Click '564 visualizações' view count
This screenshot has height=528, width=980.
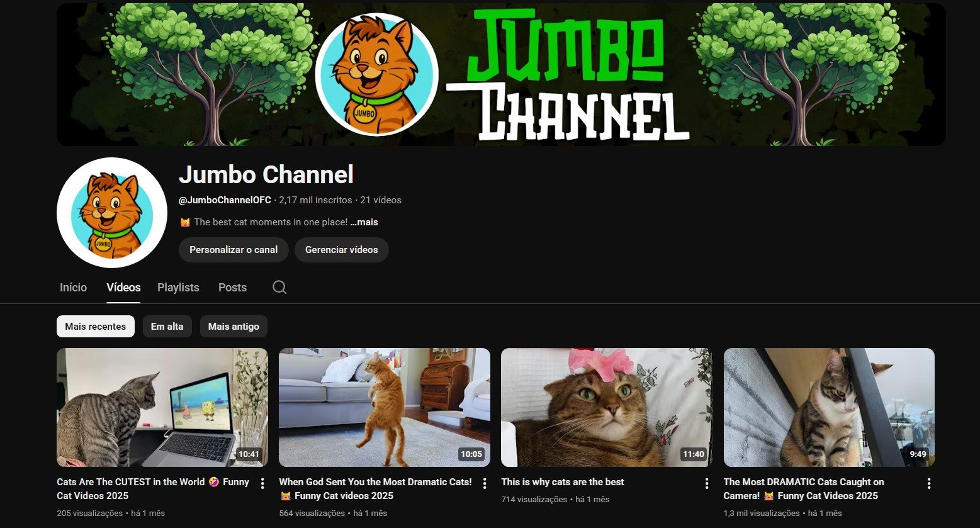[x=310, y=513]
